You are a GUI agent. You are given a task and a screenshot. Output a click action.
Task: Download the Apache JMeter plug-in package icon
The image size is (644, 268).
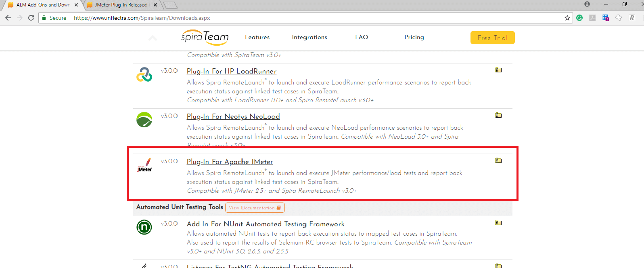[x=498, y=160]
